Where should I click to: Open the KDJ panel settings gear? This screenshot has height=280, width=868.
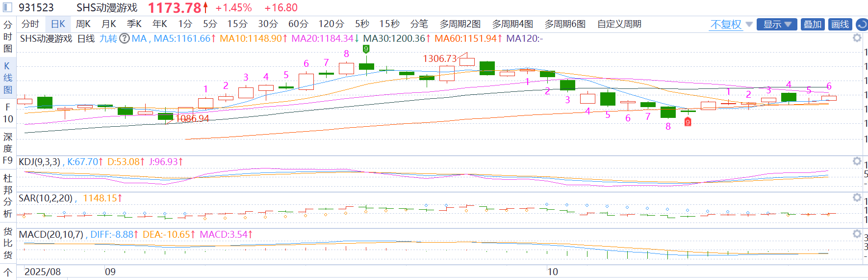pyautogui.click(x=857, y=161)
